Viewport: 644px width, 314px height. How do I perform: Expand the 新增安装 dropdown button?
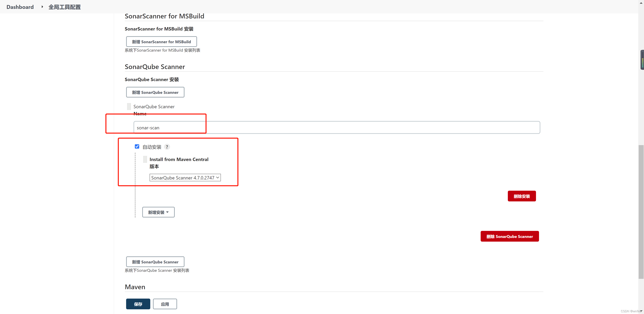coord(158,212)
